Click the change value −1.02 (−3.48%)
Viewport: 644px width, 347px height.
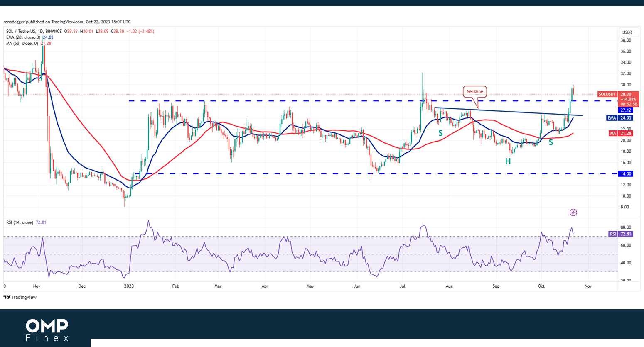coord(140,31)
